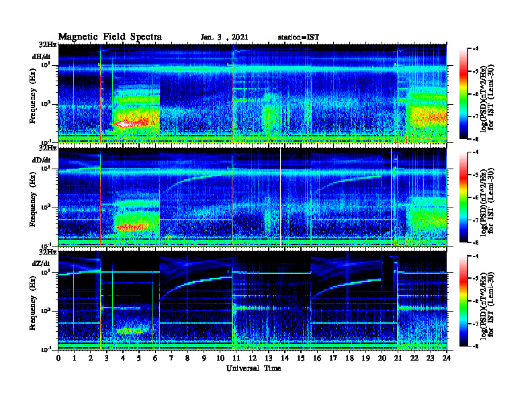Click the hour '4' tick label on the time axis
Viewport: 532px width, 411px height.
(x=123, y=359)
